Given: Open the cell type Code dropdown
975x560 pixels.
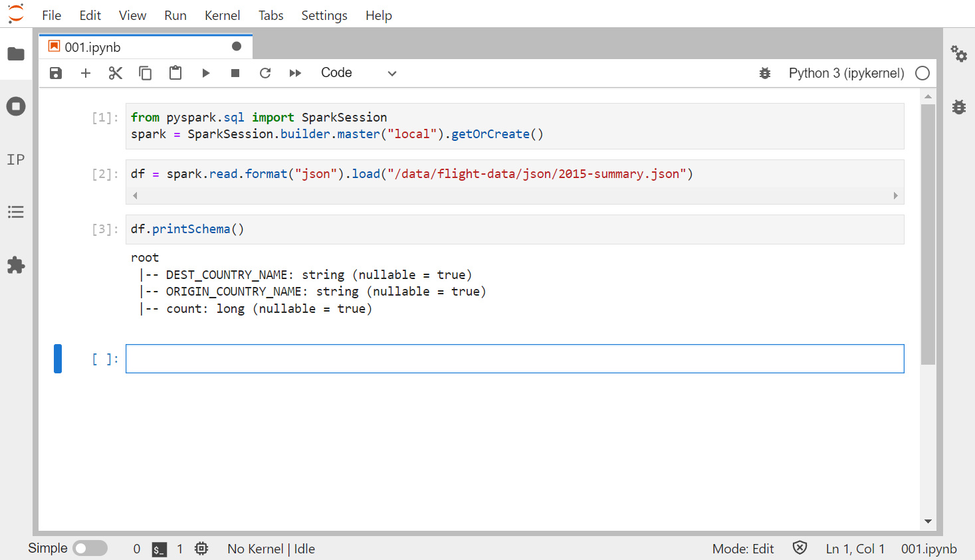Looking at the screenshot, I should [358, 73].
